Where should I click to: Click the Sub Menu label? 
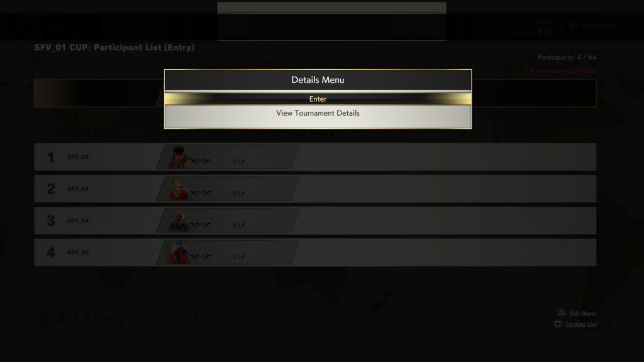point(582,314)
